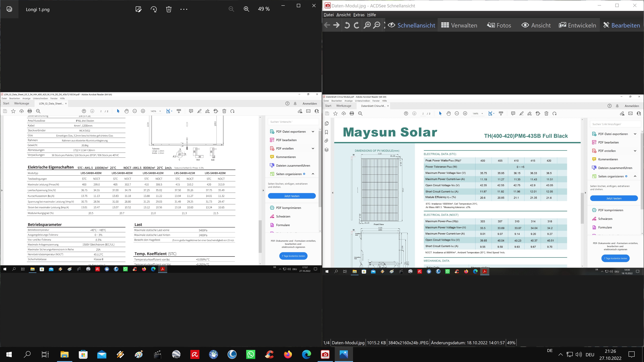The height and width of the screenshot is (362, 644).
Task: Click the 49 % zoom level in Photos
Action: point(264,9)
